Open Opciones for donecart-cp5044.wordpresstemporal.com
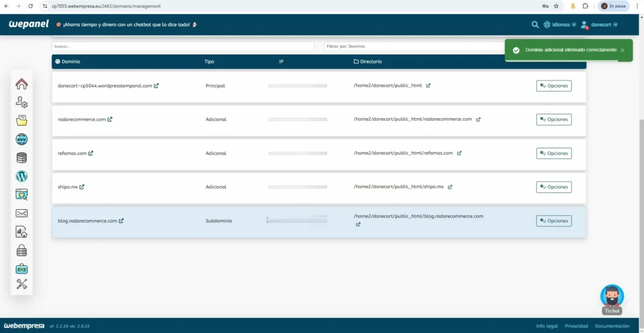 pyautogui.click(x=553, y=85)
